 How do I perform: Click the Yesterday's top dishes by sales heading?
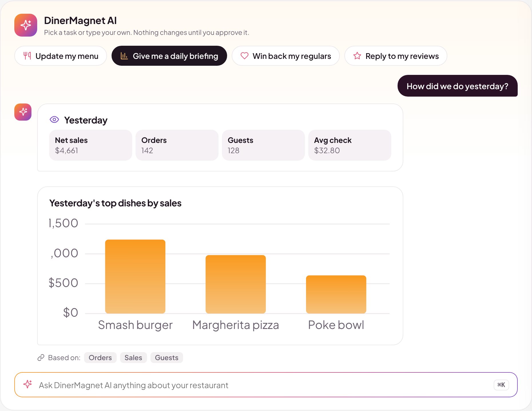pyautogui.click(x=115, y=203)
